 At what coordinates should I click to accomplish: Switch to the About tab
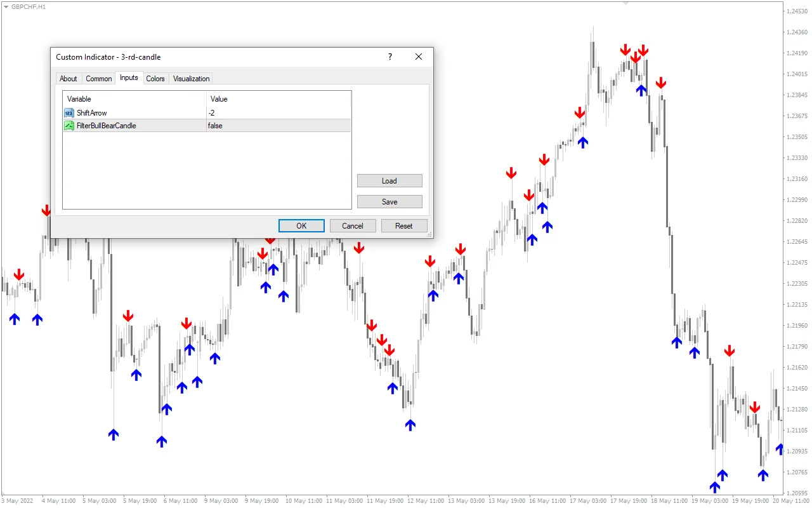click(68, 78)
